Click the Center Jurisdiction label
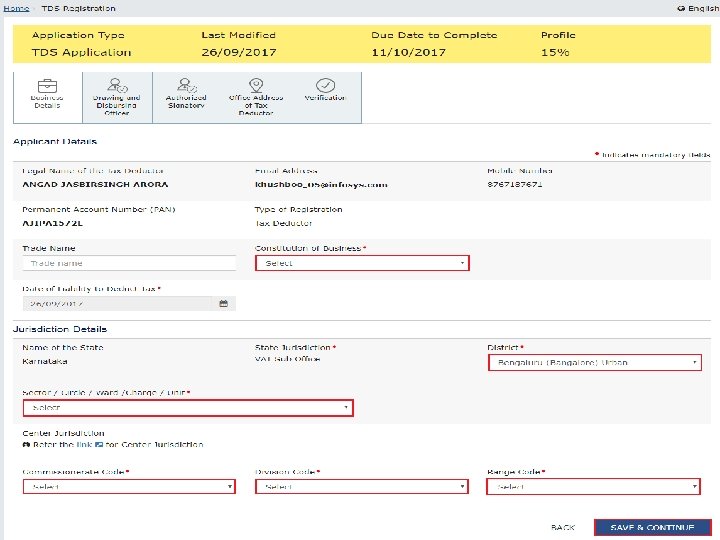 (x=63, y=433)
